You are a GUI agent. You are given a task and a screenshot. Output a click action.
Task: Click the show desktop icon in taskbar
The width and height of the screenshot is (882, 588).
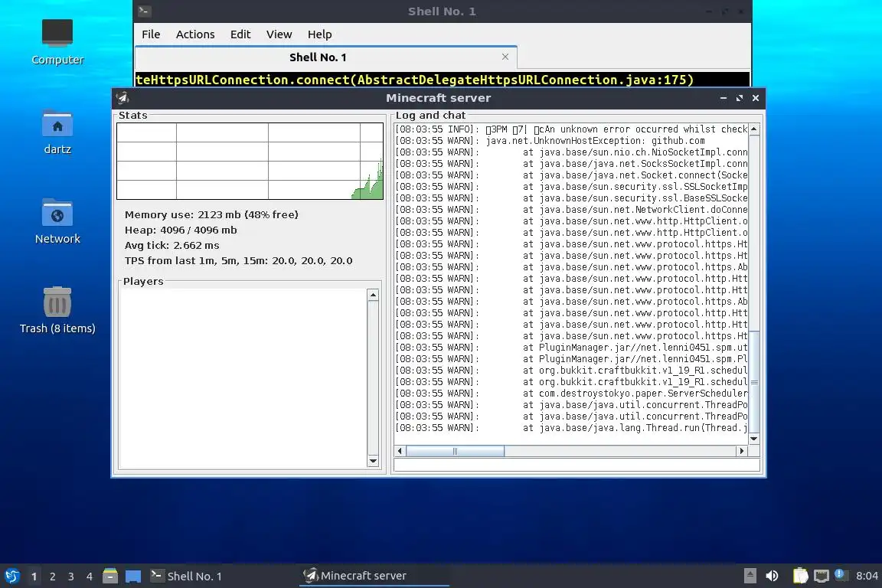[x=132, y=576]
